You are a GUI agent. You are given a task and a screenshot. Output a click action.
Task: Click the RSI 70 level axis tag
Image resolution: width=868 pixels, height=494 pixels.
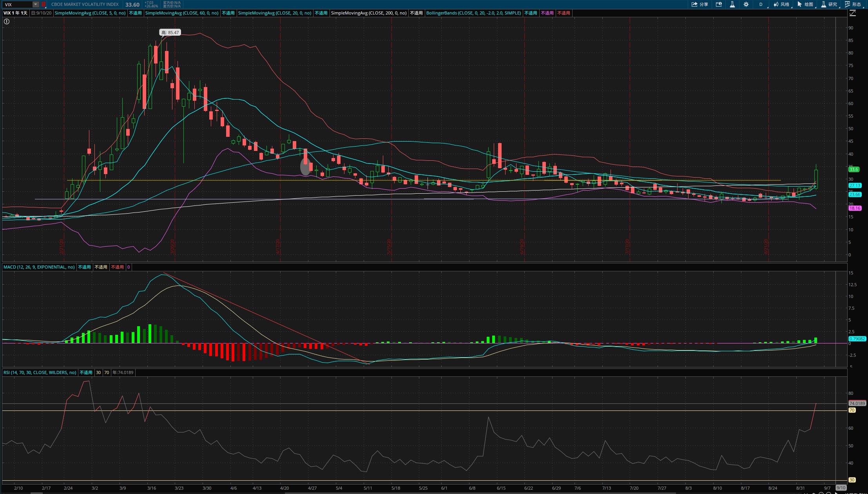pos(852,410)
